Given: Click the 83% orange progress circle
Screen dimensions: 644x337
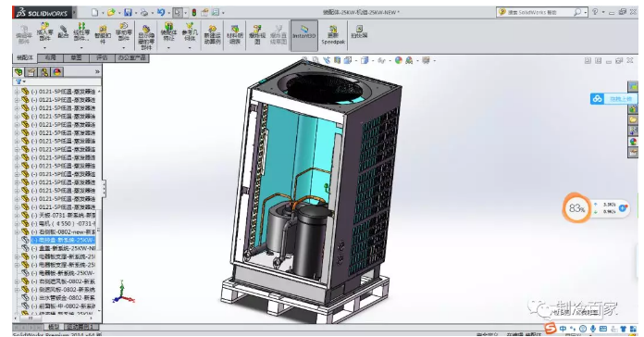Looking at the screenshot, I should click(576, 208).
